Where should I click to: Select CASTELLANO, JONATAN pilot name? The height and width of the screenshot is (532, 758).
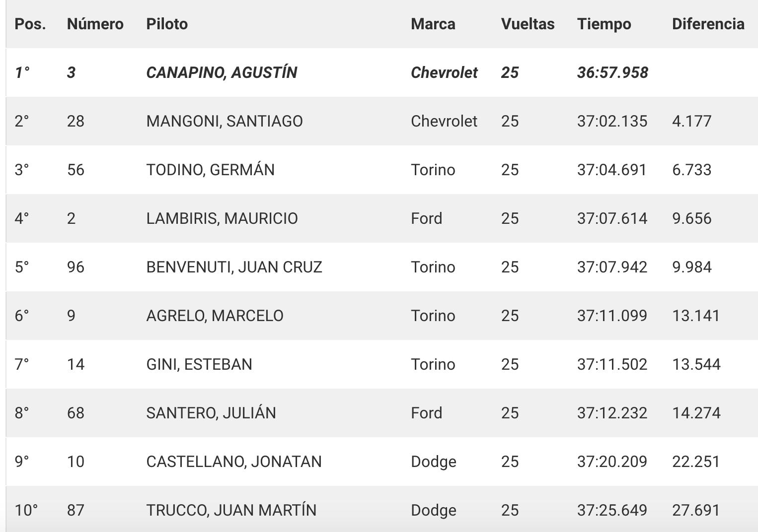[x=234, y=462]
